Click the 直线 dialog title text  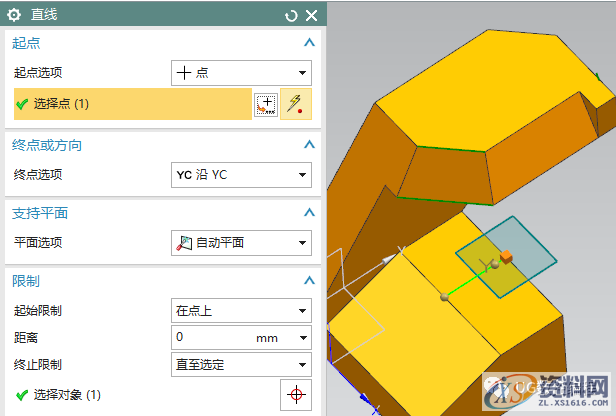point(44,15)
